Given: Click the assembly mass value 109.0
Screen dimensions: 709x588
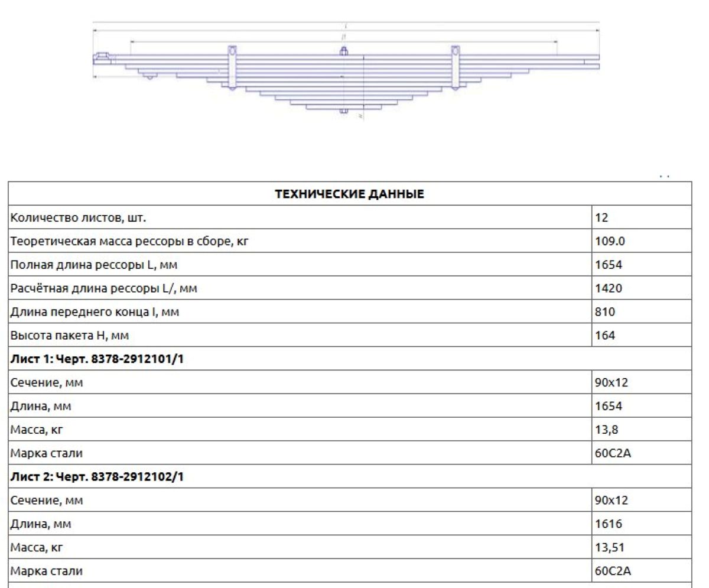Looking at the screenshot, I should (608, 241).
